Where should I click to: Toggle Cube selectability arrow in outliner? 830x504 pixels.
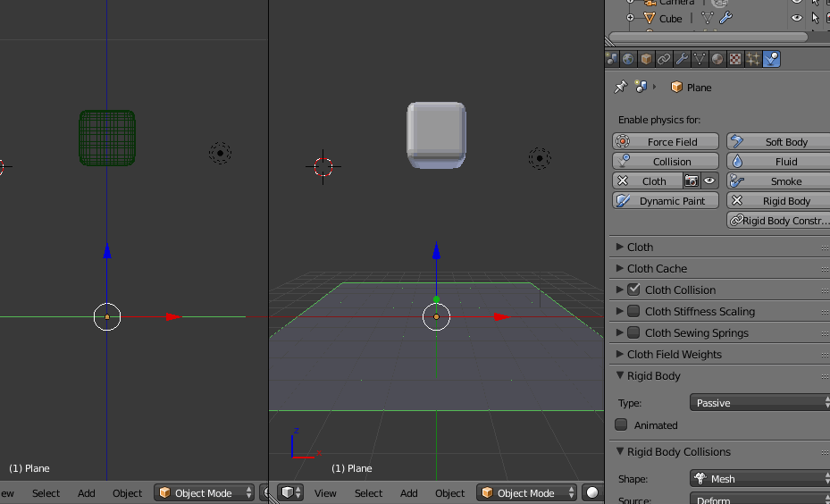[x=815, y=18]
